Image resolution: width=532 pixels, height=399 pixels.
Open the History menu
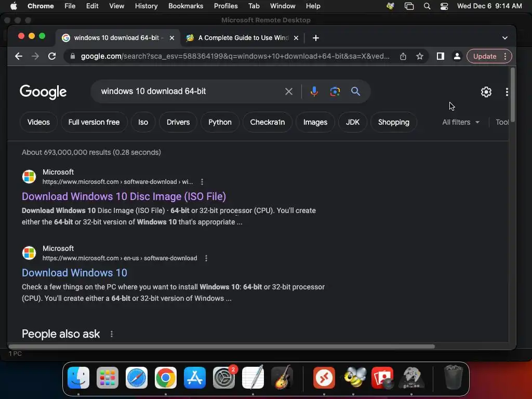point(146,6)
